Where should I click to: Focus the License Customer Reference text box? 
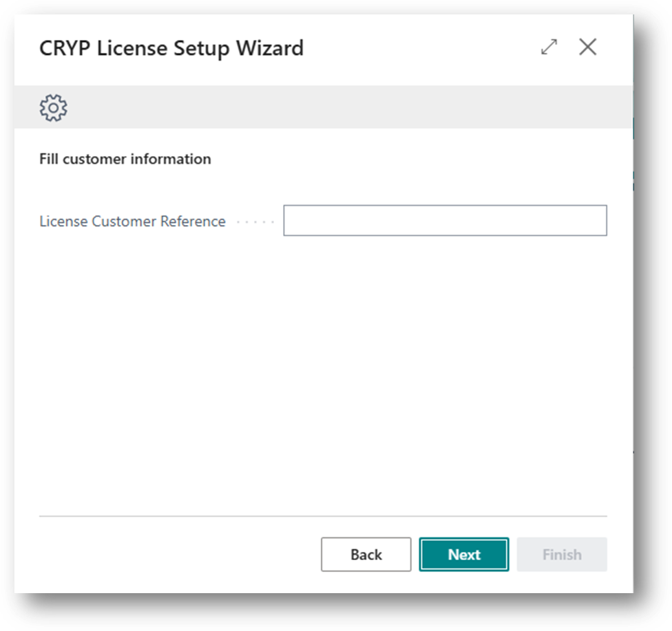[445, 221]
